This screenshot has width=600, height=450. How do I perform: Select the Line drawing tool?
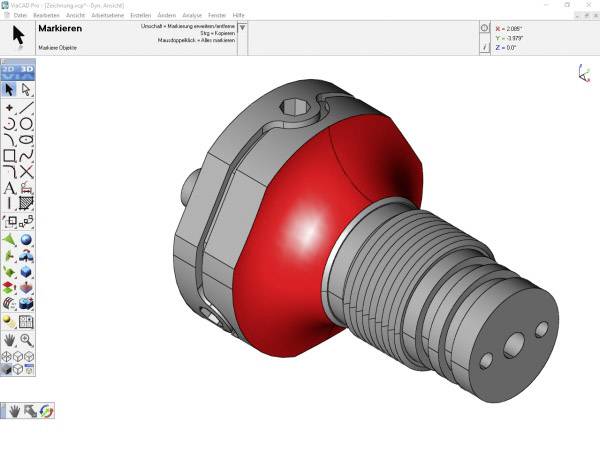(x=27, y=107)
